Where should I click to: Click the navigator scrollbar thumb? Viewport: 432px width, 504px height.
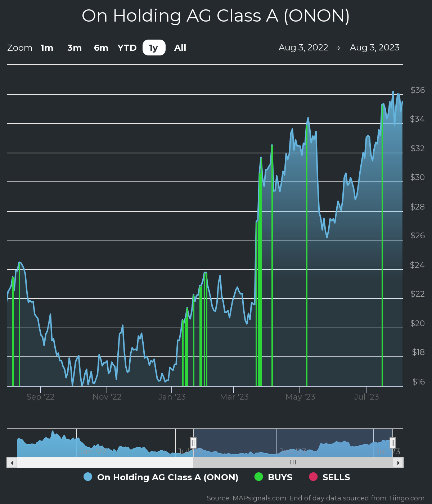pos(293,463)
